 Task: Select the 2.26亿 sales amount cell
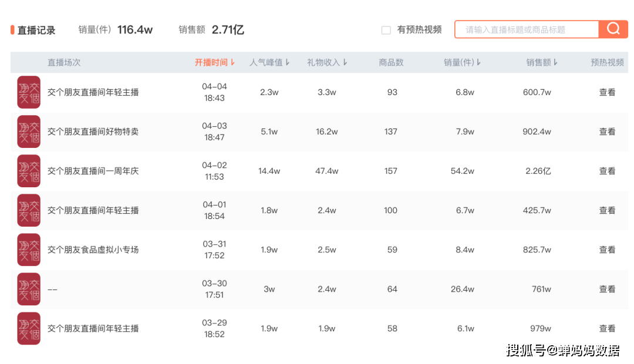(x=538, y=171)
